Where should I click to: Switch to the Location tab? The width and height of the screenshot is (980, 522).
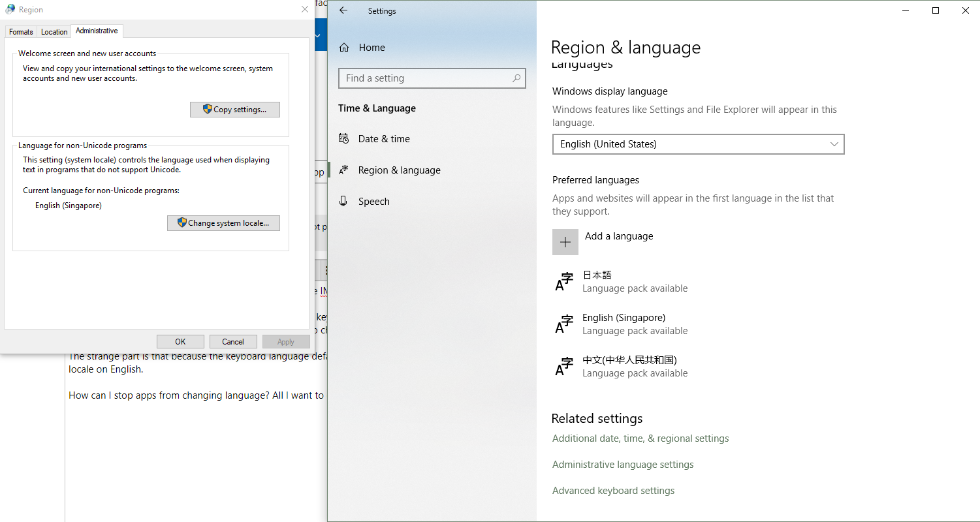click(x=54, y=32)
